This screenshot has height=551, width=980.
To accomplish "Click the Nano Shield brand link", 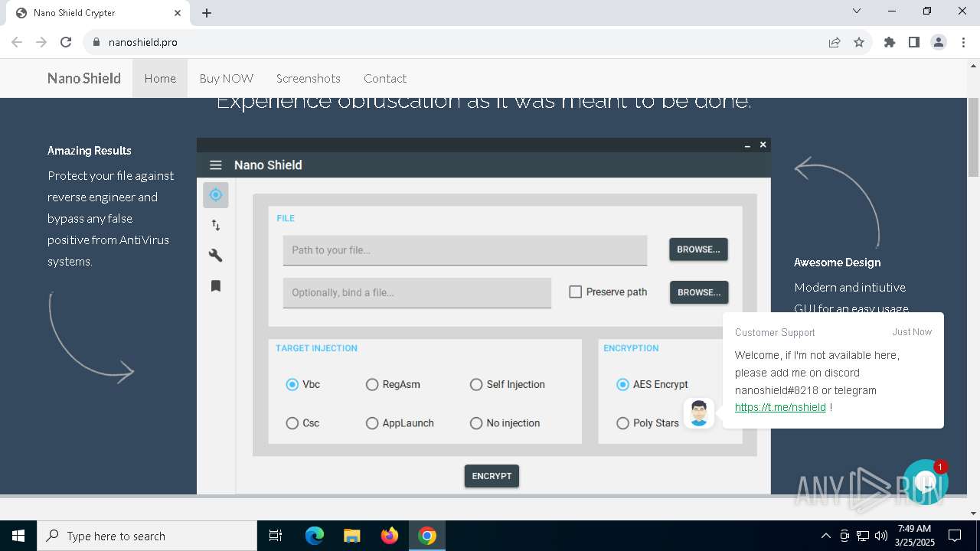I will (84, 78).
